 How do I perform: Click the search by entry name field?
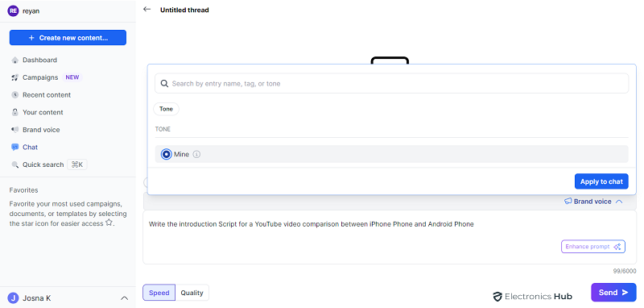point(391,84)
